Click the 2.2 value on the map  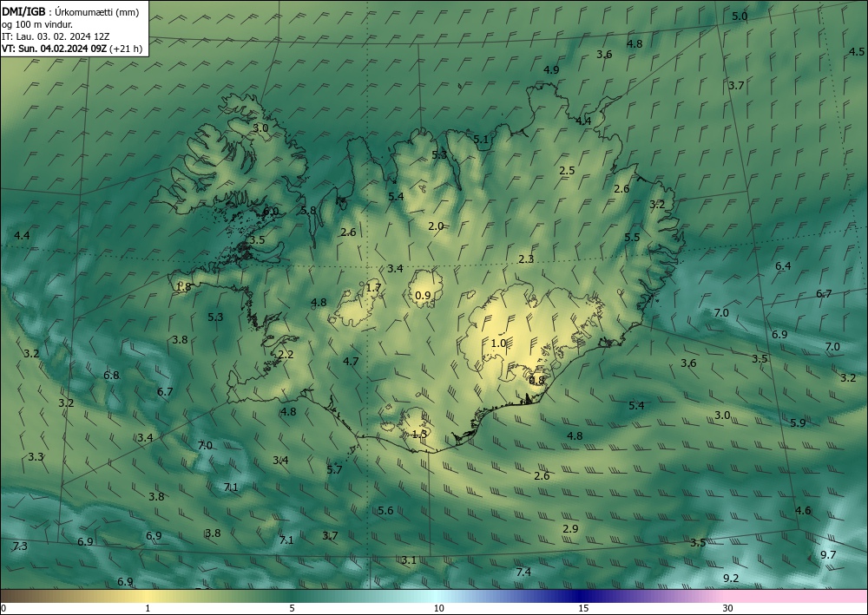(x=286, y=355)
